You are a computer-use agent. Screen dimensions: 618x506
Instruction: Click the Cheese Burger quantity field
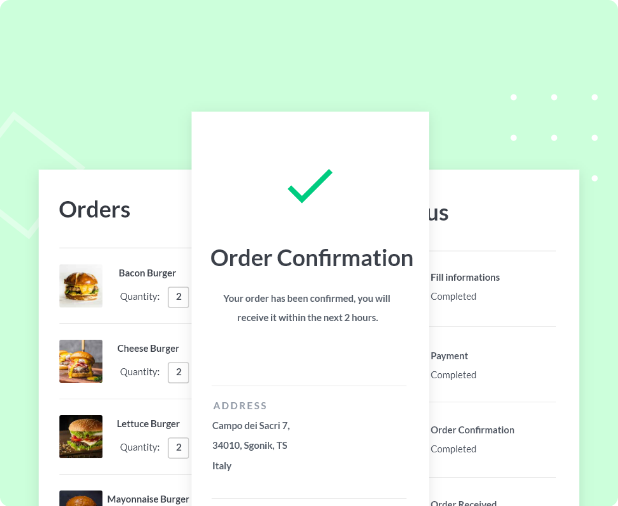click(x=178, y=372)
